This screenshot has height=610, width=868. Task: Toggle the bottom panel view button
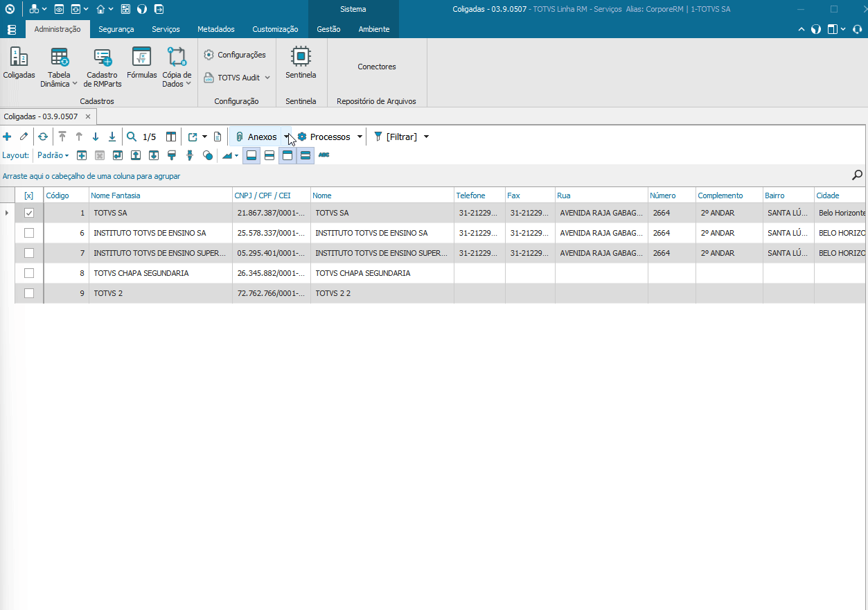251,155
